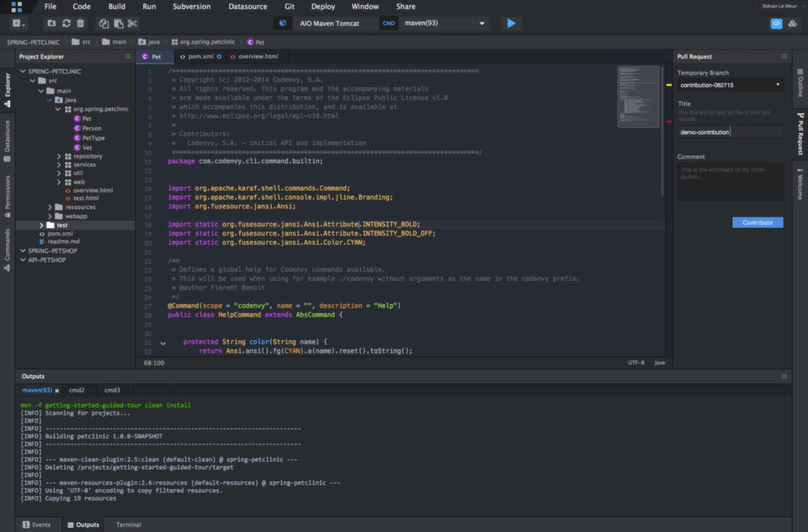
Task: Open the Build menu
Action: 116,7
